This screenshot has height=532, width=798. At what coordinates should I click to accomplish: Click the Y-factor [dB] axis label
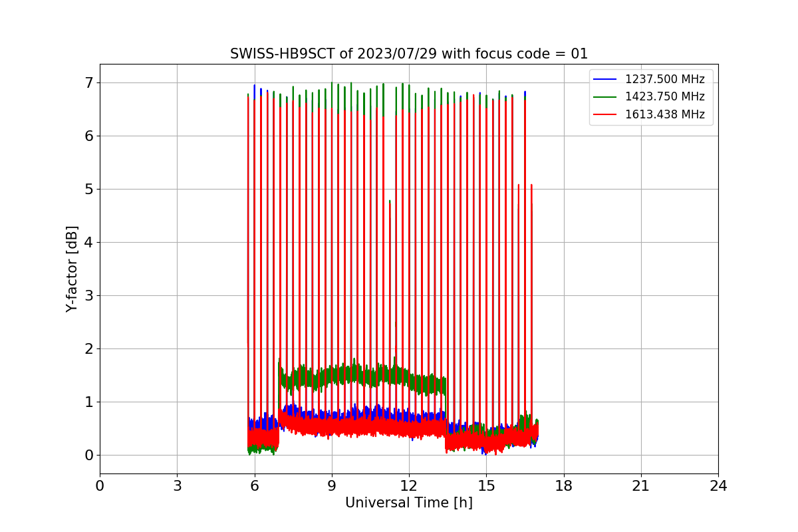72,269
